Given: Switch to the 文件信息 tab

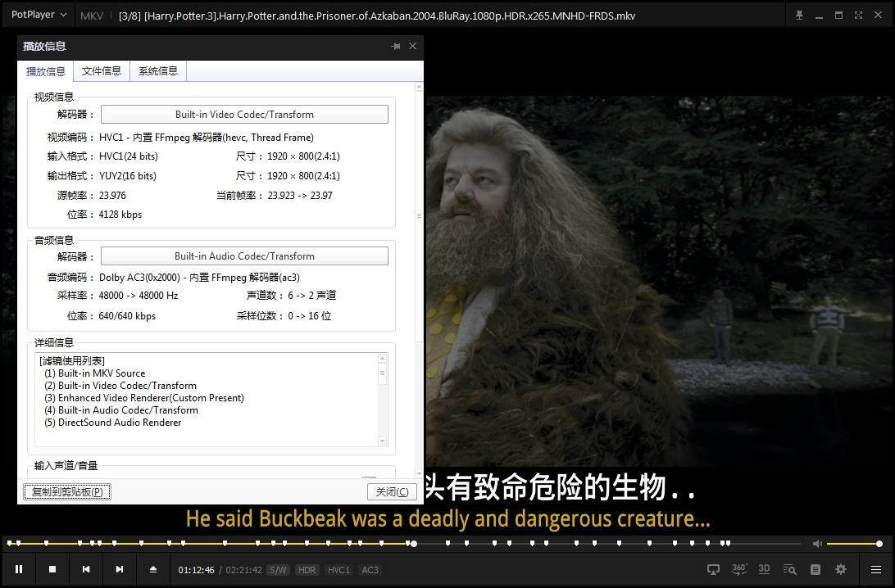Looking at the screenshot, I should [101, 71].
